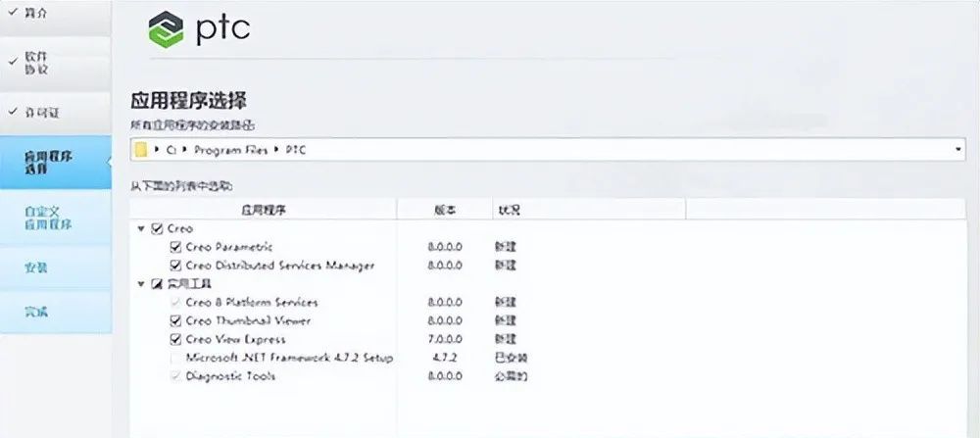
Task: Click the arrow before Program Files in path
Action: [185, 150]
